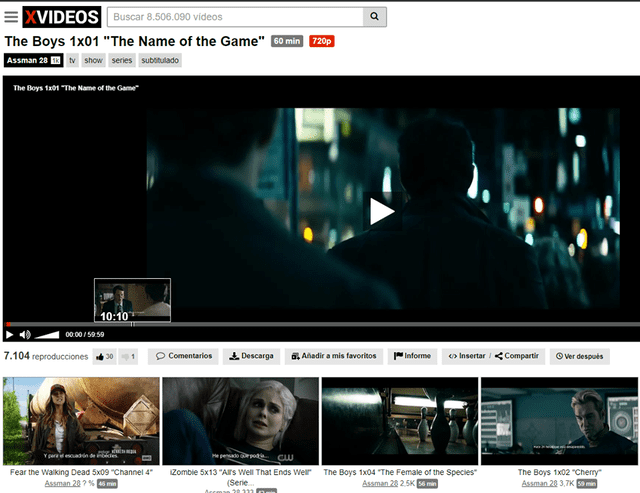Expand the Insertar / Compartir options

494,356
